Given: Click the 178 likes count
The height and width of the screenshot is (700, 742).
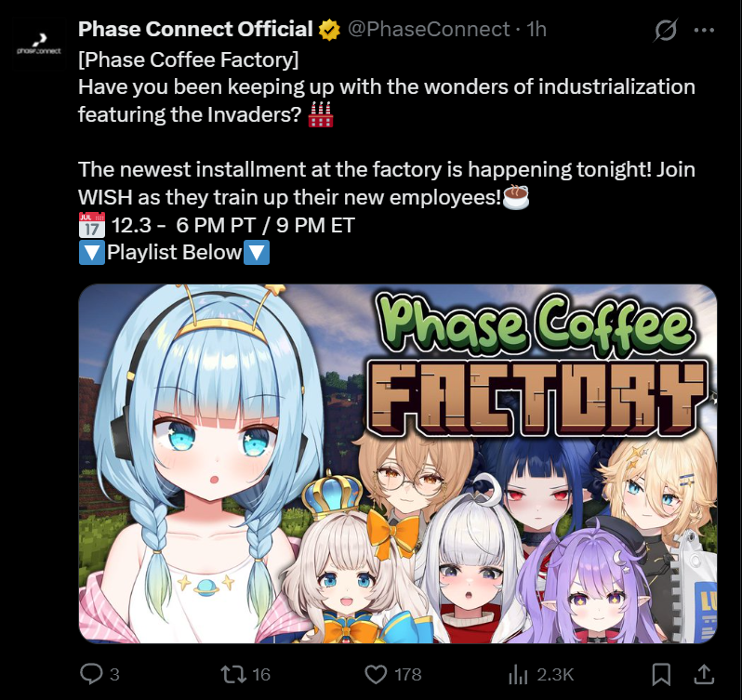Looking at the screenshot, I should (408, 675).
